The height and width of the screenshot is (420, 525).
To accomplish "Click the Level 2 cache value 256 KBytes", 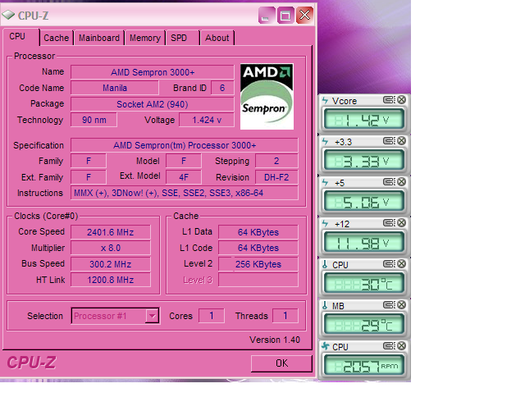I will [258, 264].
